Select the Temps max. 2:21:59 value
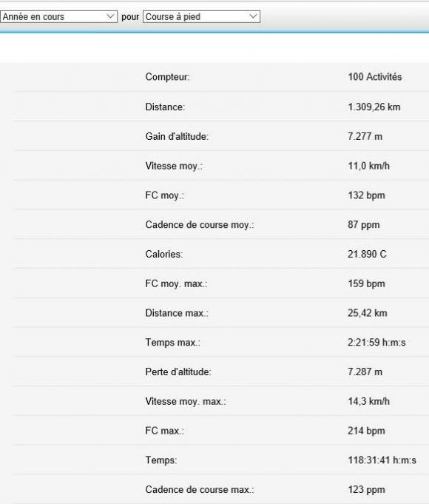The height and width of the screenshot is (504, 429). coord(376,343)
